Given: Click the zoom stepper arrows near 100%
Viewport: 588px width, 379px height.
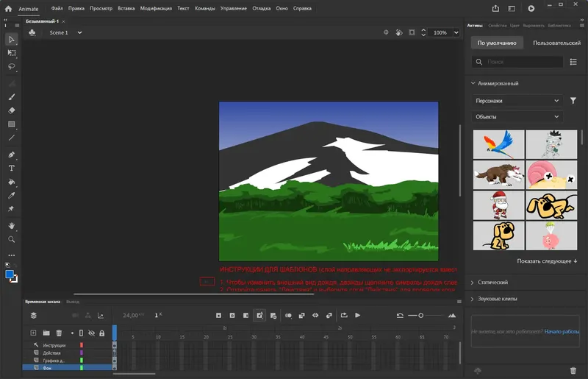Looking at the screenshot, I should [423, 32].
